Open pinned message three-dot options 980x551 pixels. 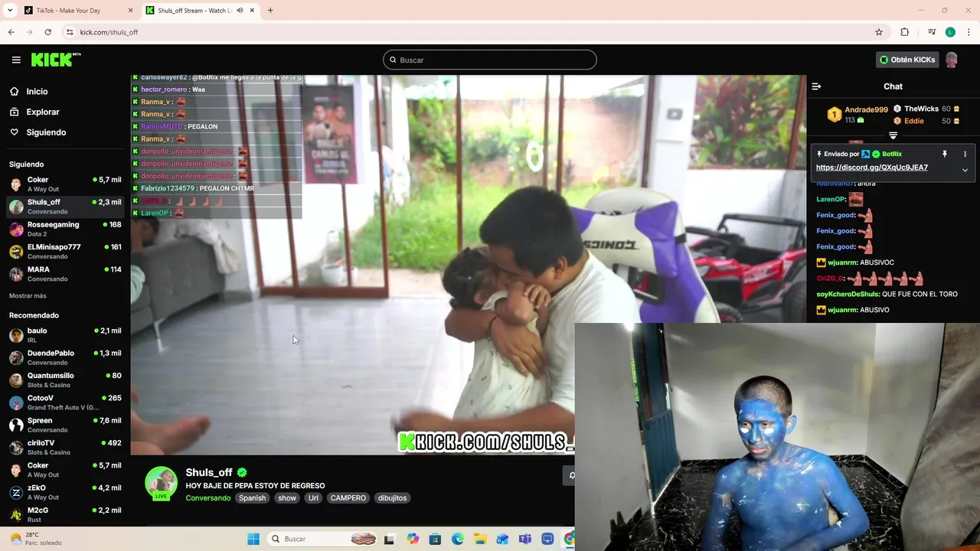pyautogui.click(x=965, y=154)
